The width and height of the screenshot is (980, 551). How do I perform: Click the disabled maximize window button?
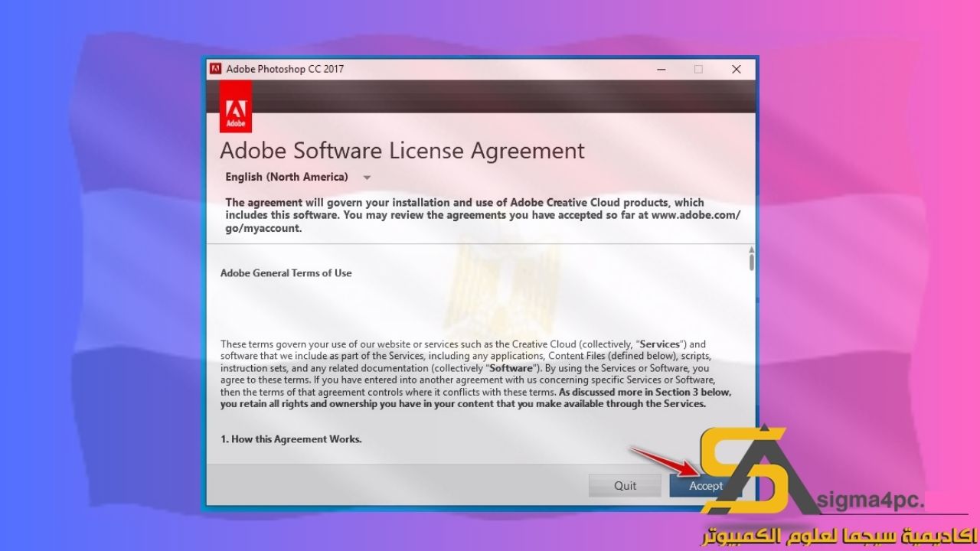pos(698,69)
